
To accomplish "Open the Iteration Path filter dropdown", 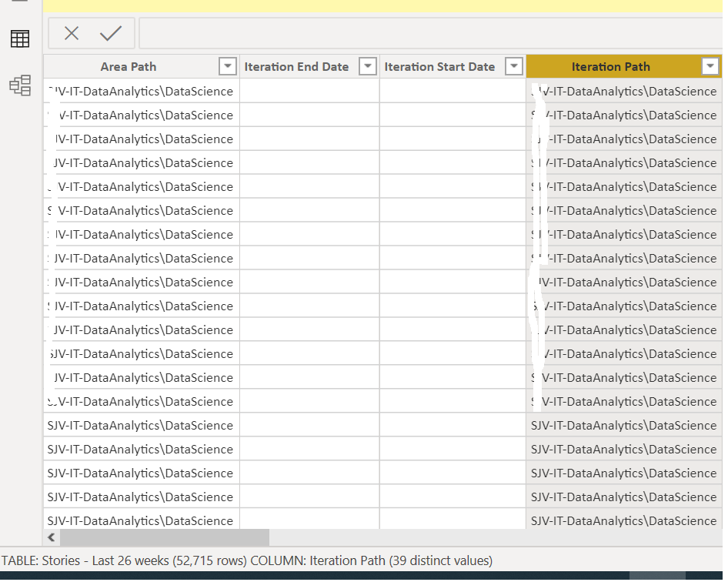I will click(x=710, y=66).
